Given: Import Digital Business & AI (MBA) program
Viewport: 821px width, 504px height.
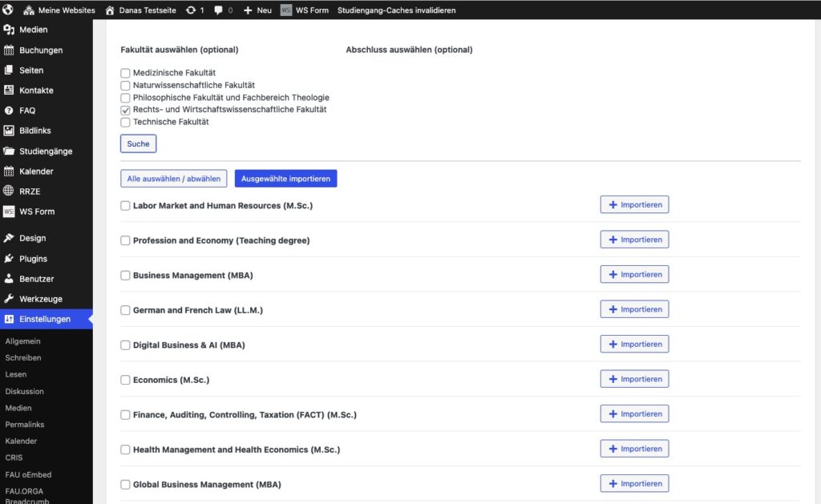Looking at the screenshot, I should coord(634,345).
